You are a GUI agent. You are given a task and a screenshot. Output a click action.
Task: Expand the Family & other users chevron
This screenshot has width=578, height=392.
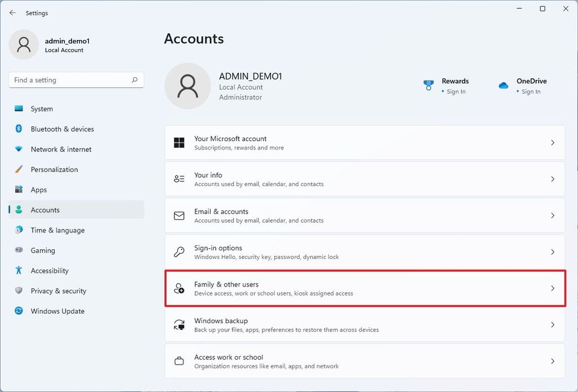click(x=552, y=288)
